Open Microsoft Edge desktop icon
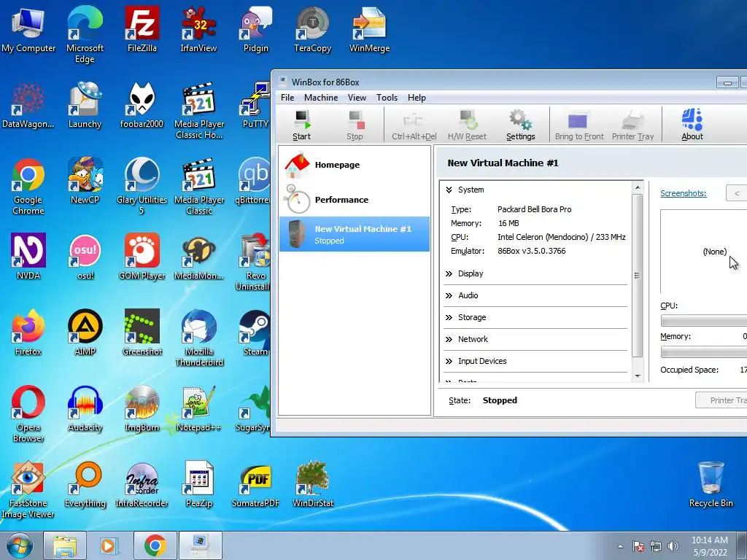The image size is (747, 560). pyautogui.click(x=85, y=34)
